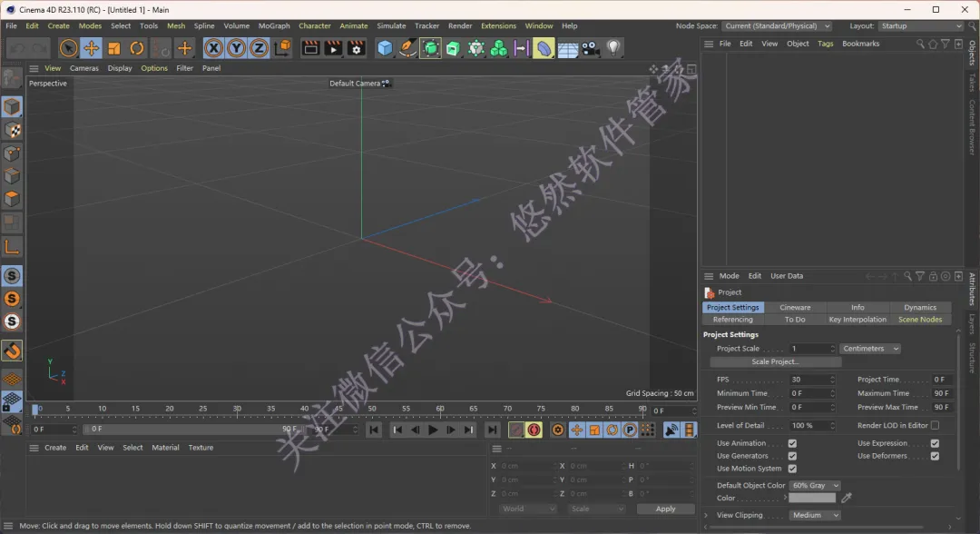Open viewport Cameras menu

click(84, 68)
